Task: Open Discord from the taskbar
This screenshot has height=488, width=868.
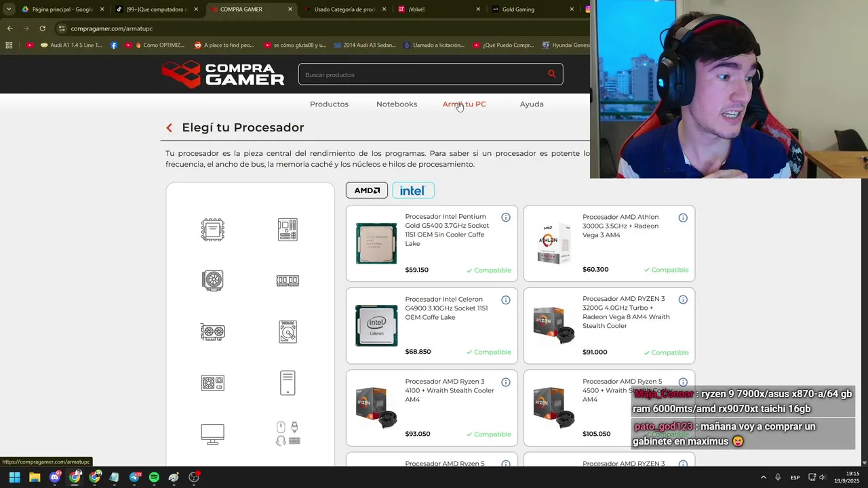Action: pyautogui.click(x=55, y=477)
